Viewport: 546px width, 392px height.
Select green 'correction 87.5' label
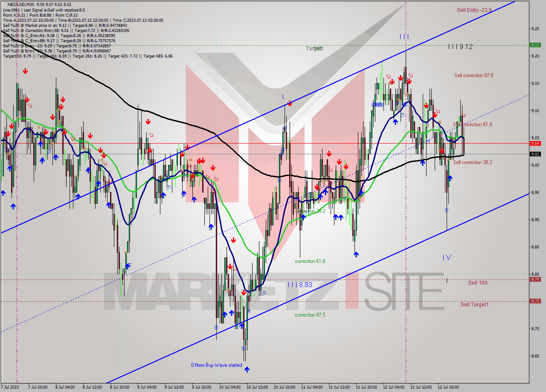point(310,315)
